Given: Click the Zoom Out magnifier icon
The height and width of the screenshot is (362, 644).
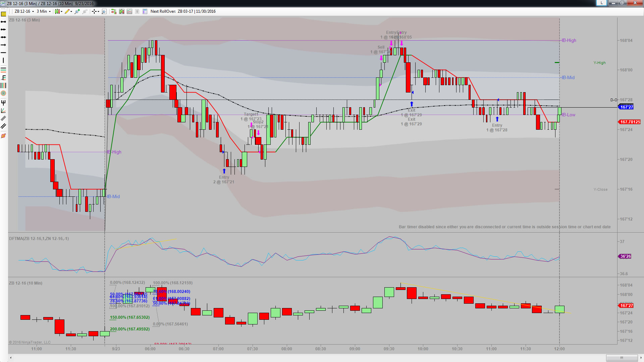Looking at the screenshot, I should coord(85,11).
